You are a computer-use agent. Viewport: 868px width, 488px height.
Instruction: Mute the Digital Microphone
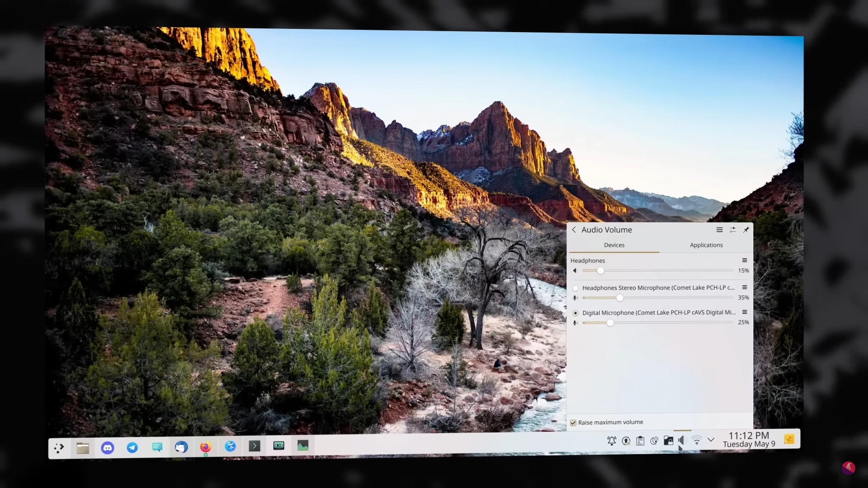(575, 323)
